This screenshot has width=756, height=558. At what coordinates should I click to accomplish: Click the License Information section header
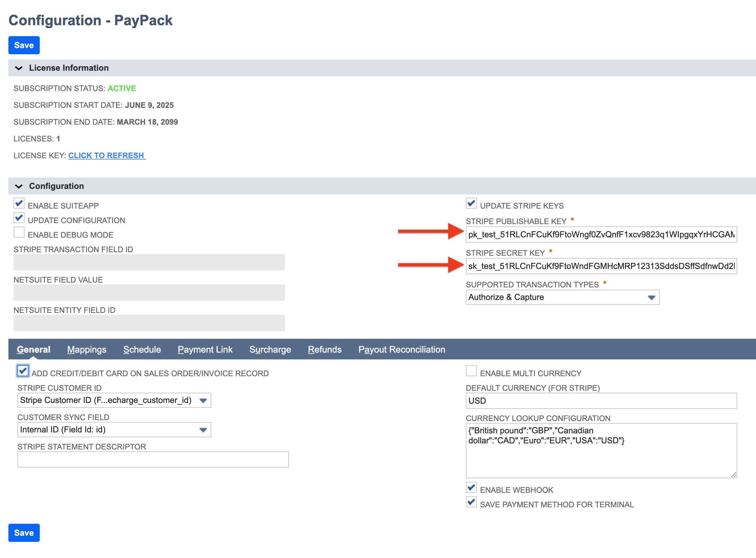point(382,68)
